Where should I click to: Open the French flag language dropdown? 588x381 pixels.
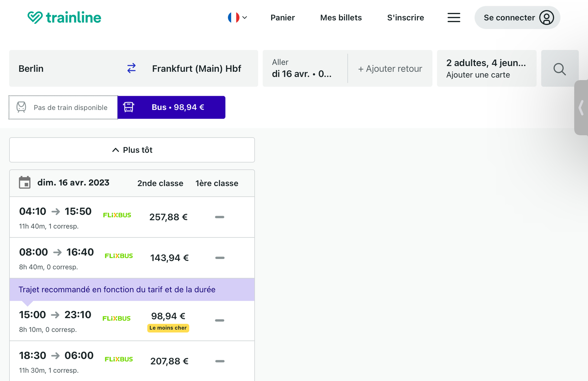click(x=237, y=18)
